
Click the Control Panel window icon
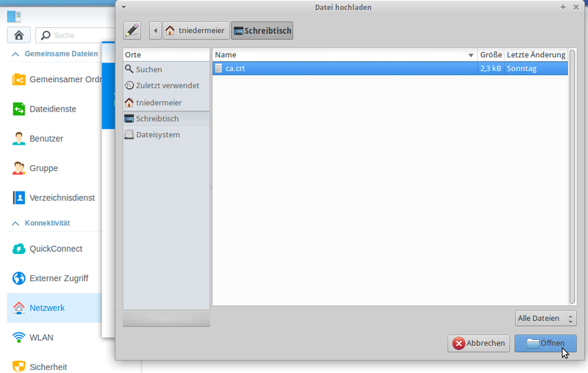[14, 16]
